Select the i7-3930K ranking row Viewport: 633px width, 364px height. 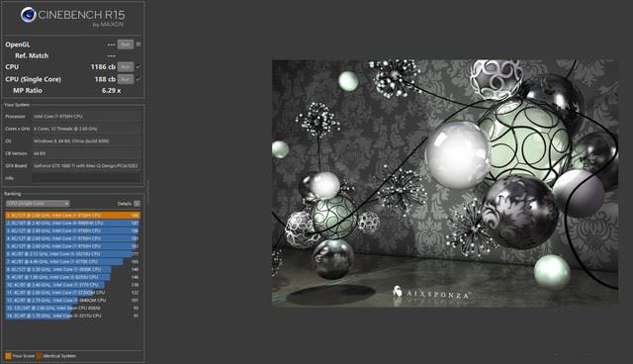72,270
